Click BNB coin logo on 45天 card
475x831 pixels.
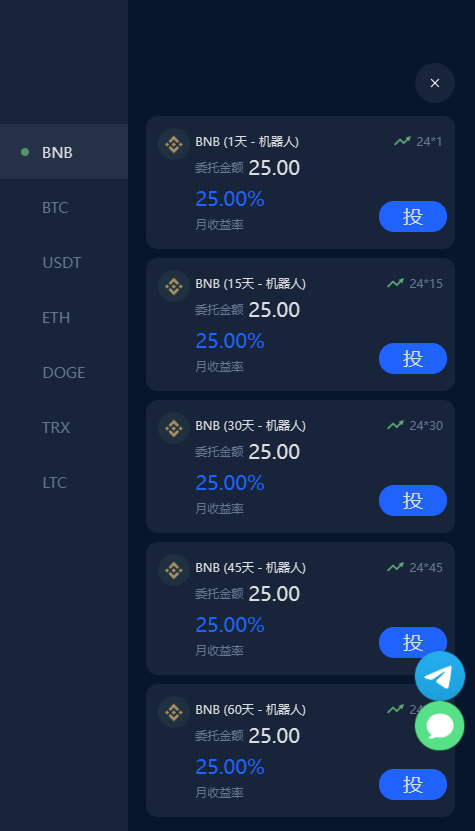tap(174, 570)
